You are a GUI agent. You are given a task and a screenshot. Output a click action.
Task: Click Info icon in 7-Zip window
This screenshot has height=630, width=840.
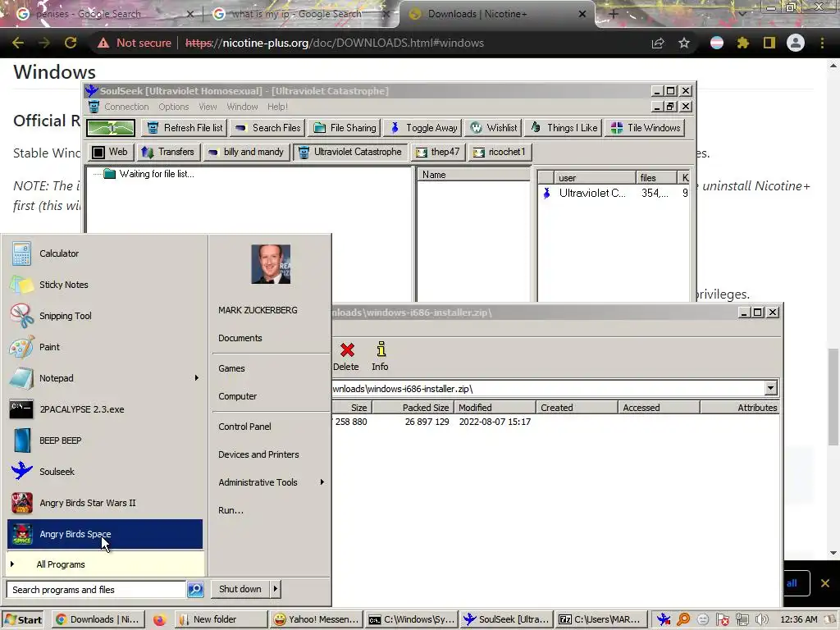coord(381,356)
